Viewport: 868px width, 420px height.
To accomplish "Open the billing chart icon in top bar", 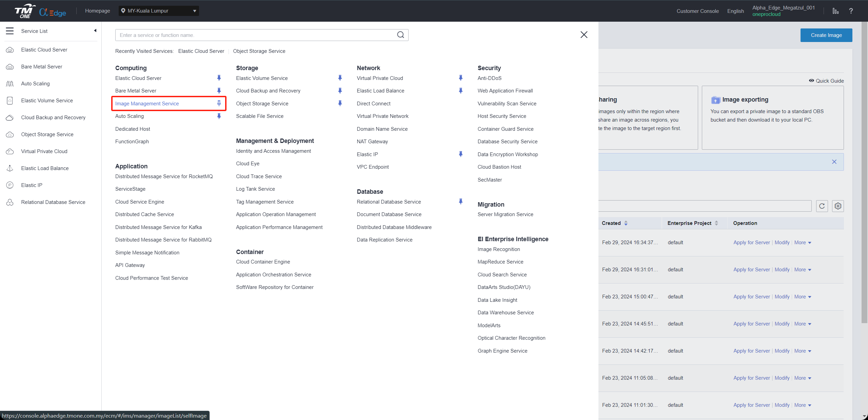I will [835, 11].
